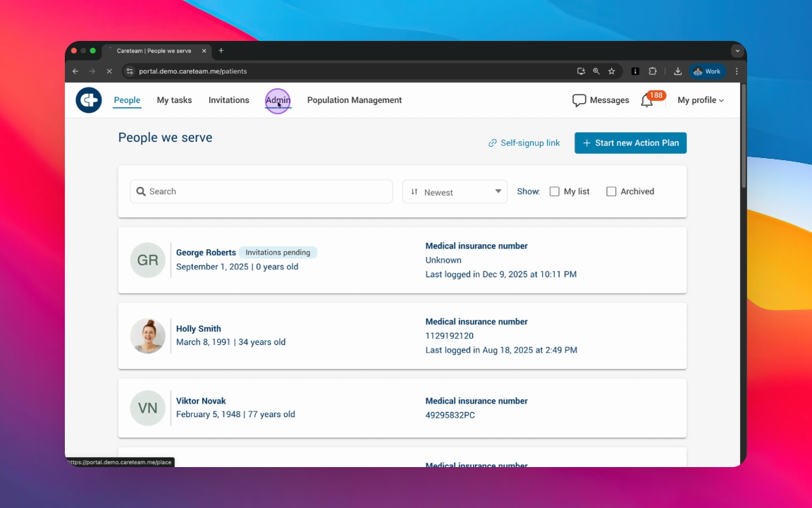Open the notifications bell icon
The width and height of the screenshot is (812, 508).
pos(647,101)
